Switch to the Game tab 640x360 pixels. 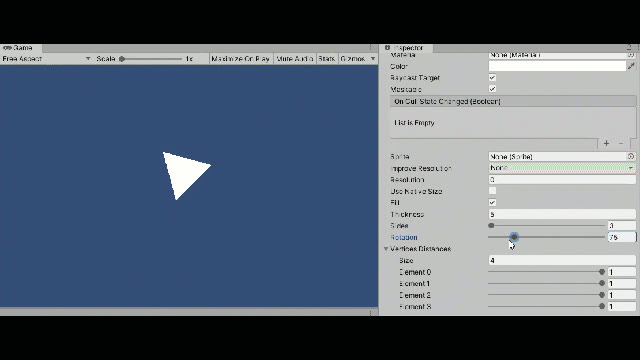click(20, 48)
